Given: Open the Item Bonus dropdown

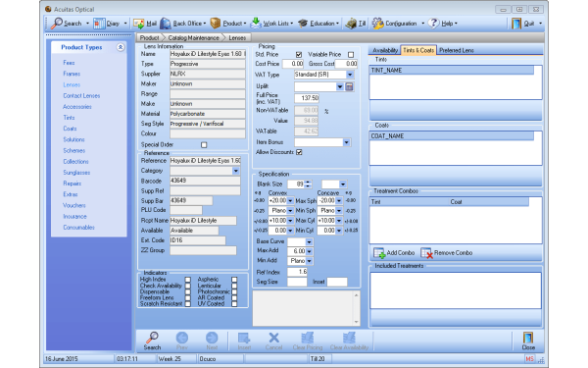Looking at the screenshot, I should [x=347, y=142].
